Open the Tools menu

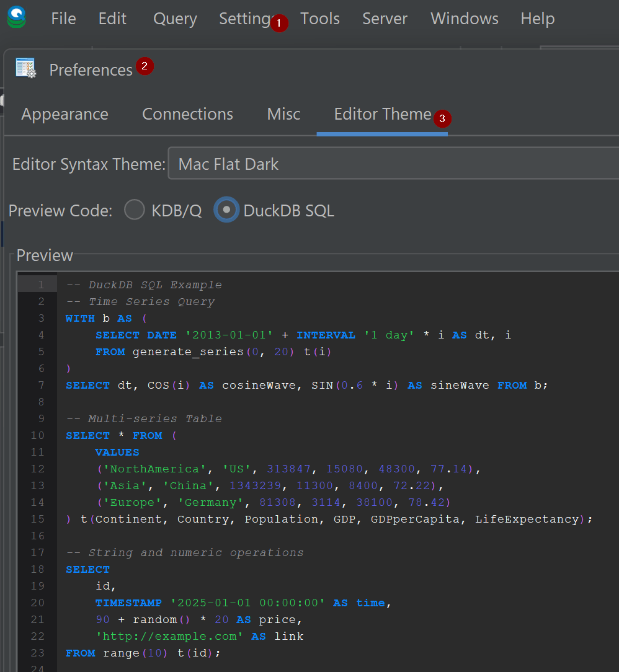coord(319,19)
